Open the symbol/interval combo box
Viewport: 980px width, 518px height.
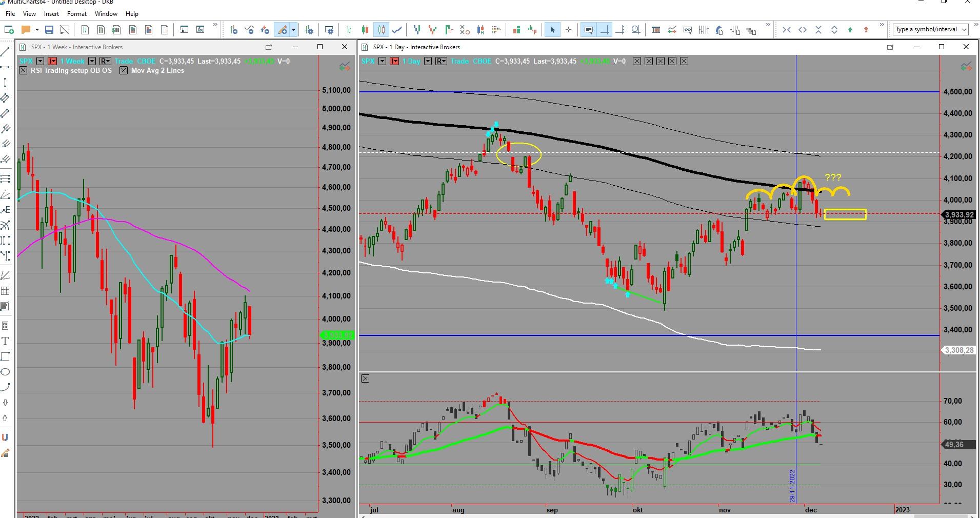coord(930,29)
